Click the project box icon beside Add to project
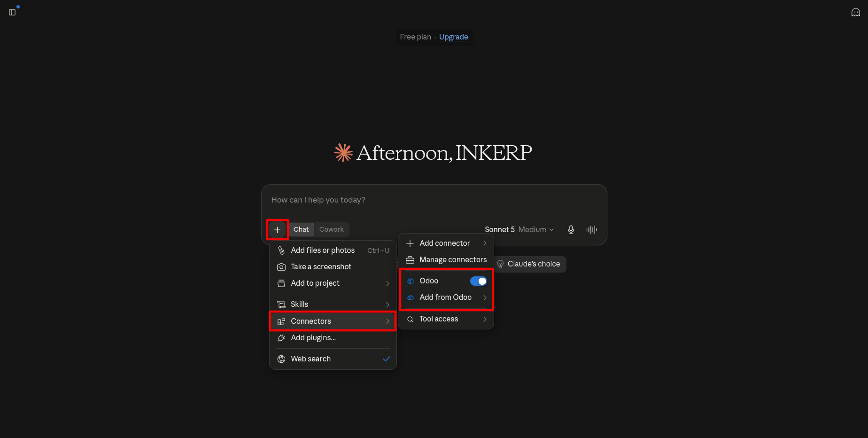The height and width of the screenshot is (438, 868). click(281, 283)
